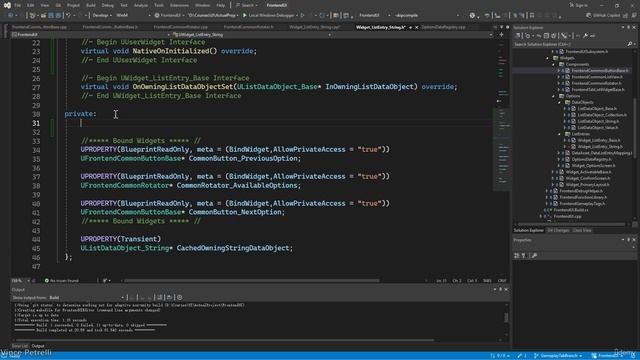Open the Extensions menu
Viewport: 640px width, 360px height.
(x=179, y=5)
